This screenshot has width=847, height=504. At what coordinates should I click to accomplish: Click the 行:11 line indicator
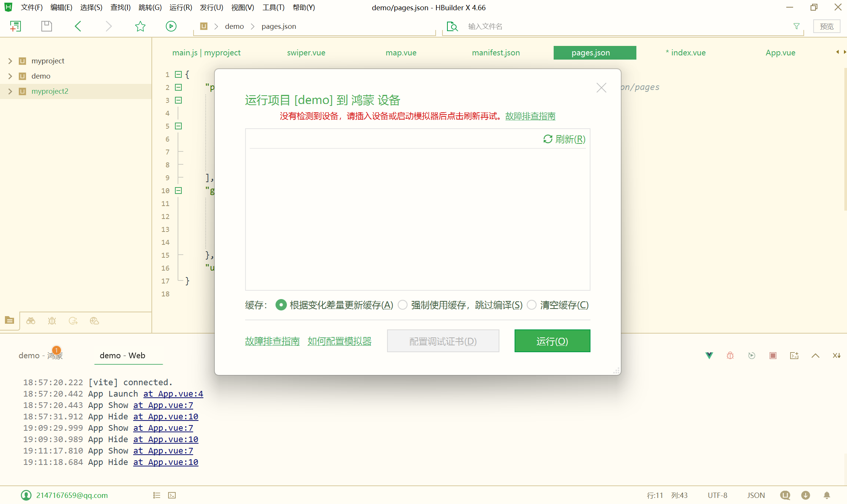[x=655, y=495]
